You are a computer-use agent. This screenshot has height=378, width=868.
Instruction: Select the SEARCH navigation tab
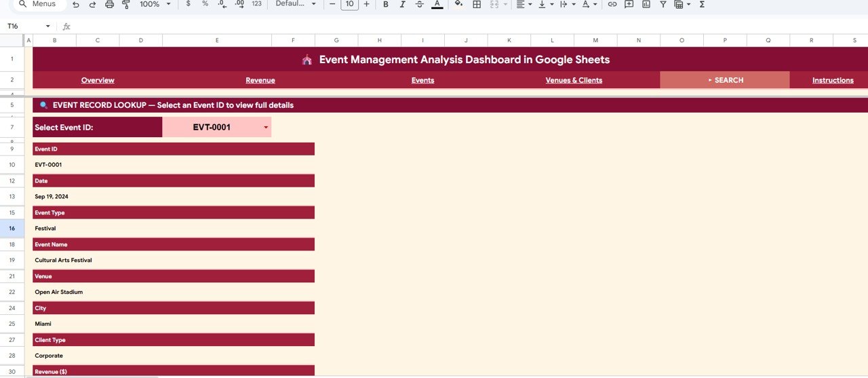tap(725, 80)
